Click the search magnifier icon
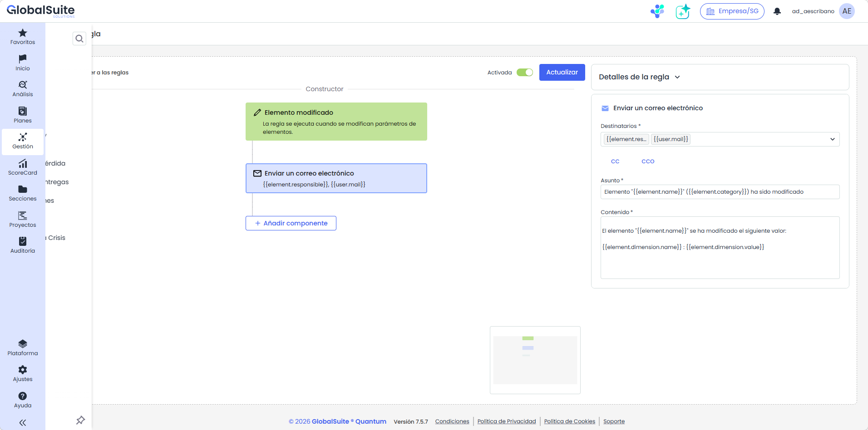 [79, 39]
